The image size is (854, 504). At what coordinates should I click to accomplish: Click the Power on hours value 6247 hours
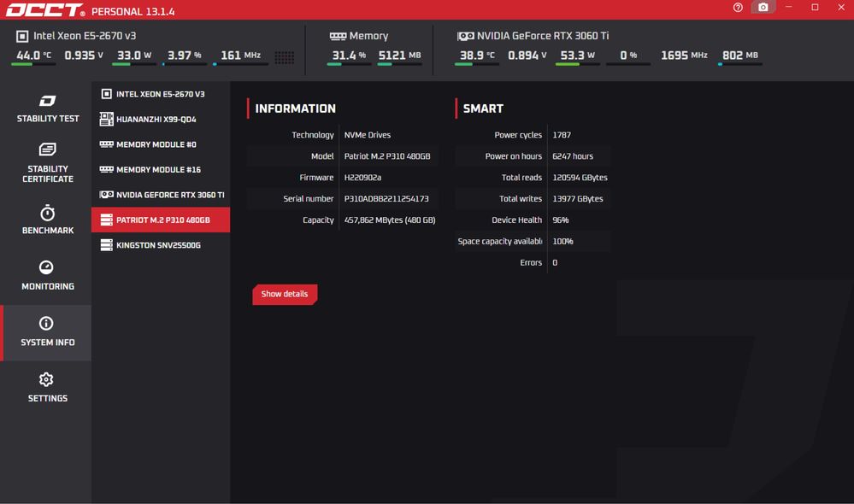coord(573,156)
